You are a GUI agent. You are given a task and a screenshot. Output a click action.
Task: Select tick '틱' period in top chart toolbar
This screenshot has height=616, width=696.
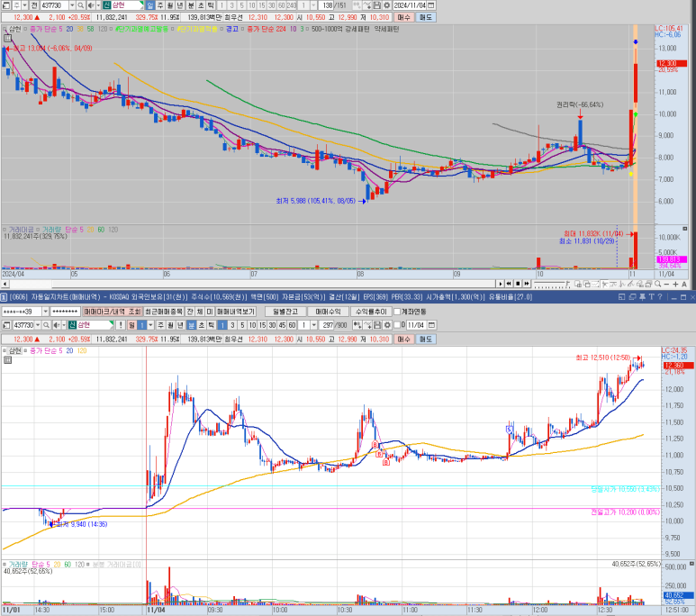(x=212, y=5)
